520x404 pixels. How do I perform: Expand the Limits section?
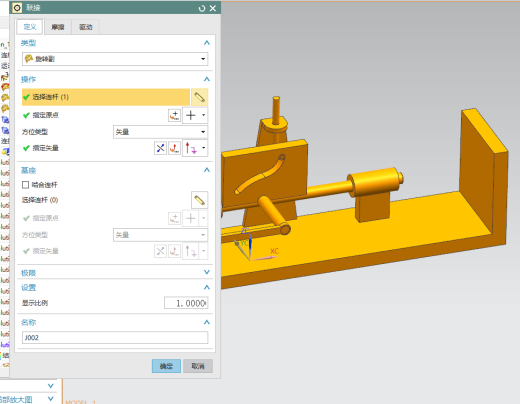207,272
